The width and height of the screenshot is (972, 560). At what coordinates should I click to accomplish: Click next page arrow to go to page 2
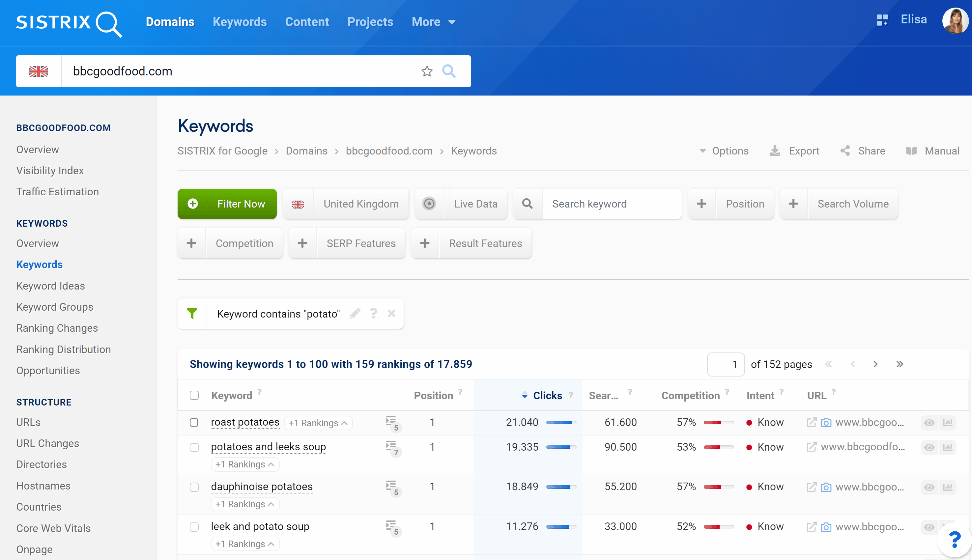876,364
